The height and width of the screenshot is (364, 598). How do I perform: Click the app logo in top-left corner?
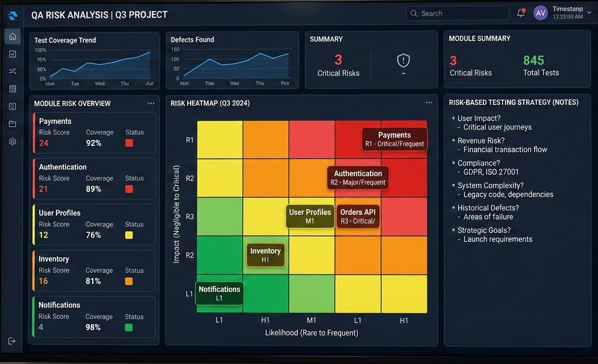coord(13,15)
